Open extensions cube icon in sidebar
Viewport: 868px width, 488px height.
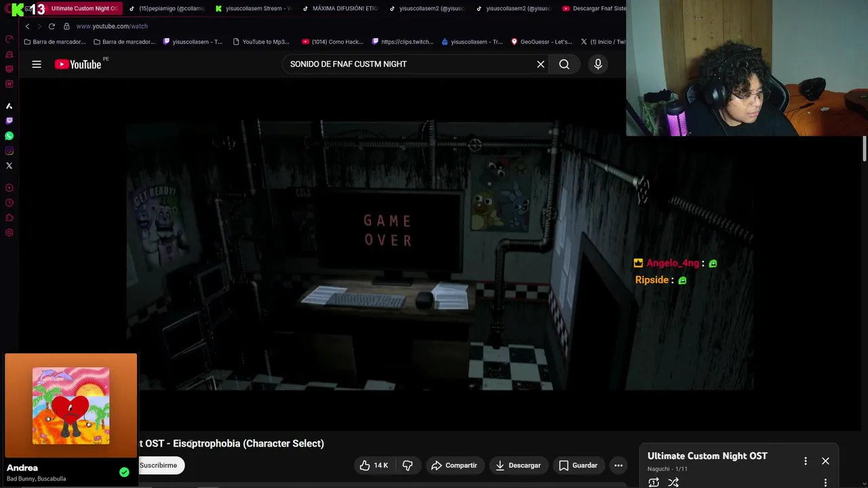pos(9,218)
